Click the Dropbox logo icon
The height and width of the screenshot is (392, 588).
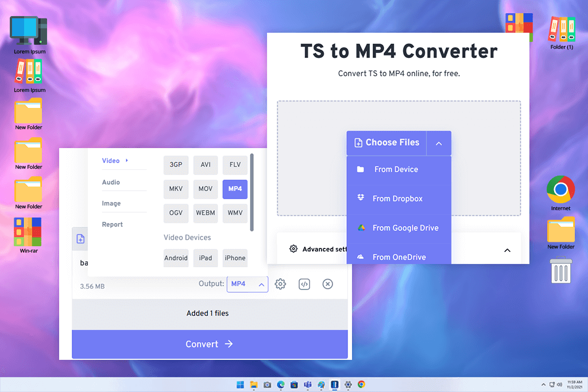(361, 197)
